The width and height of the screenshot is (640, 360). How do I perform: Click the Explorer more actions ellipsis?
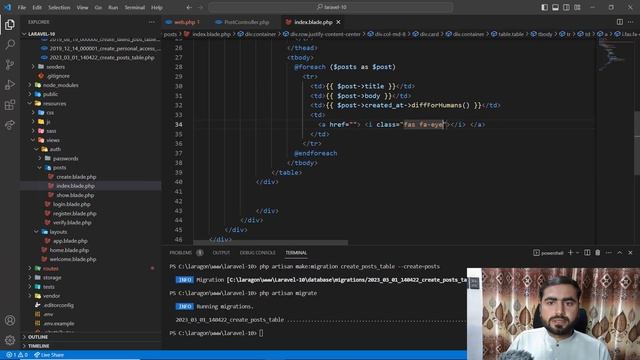(152, 22)
